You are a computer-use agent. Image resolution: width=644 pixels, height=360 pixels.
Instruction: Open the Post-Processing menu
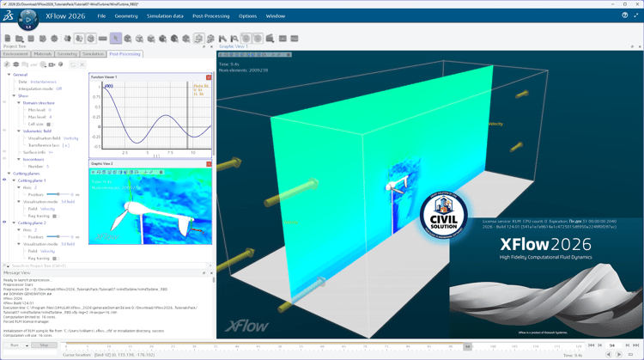[x=211, y=16]
